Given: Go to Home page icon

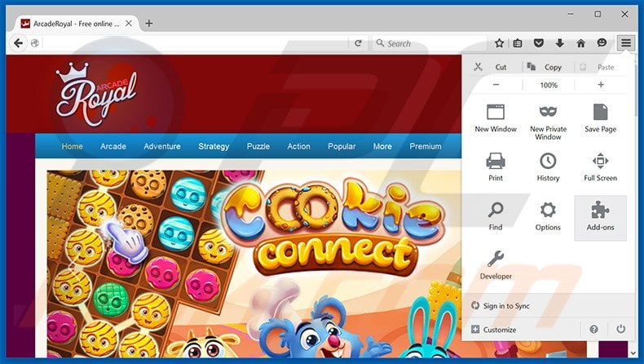Looking at the screenshot, I should point(580,42).
